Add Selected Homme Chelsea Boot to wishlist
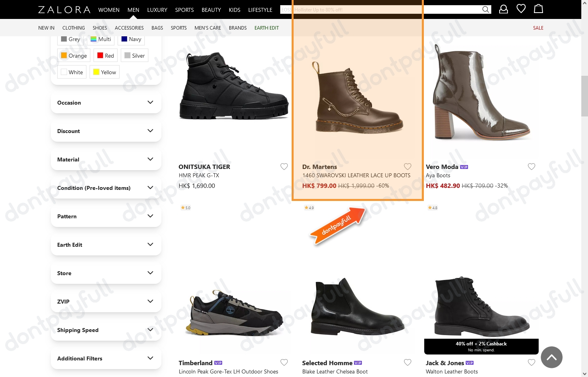 (408, 362)
